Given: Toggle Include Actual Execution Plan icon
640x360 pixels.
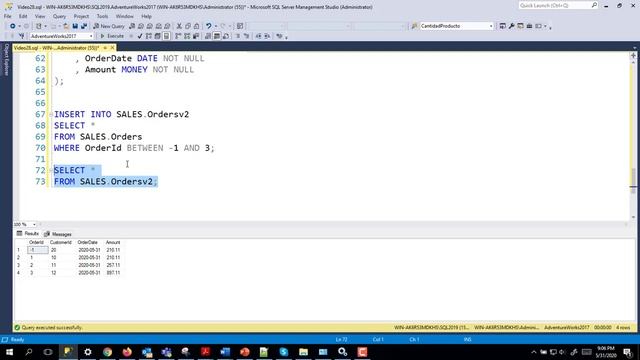Looking at the screenshot, I should click(178, 36).
